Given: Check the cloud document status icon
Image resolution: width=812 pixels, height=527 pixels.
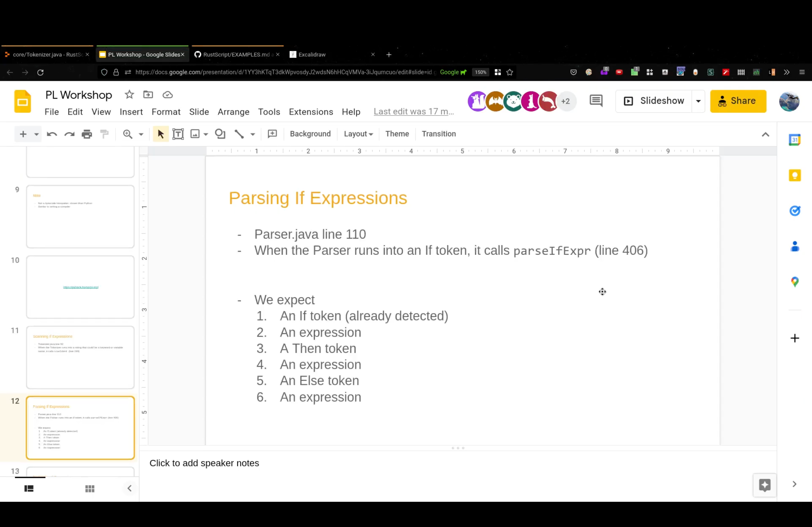Looking at the screenshot, I should click(168, 95).
